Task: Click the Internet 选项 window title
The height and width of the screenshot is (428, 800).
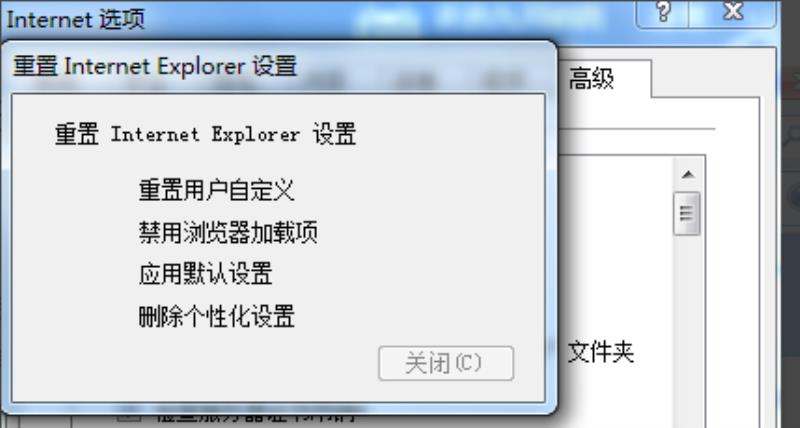Action: [76, 19]
